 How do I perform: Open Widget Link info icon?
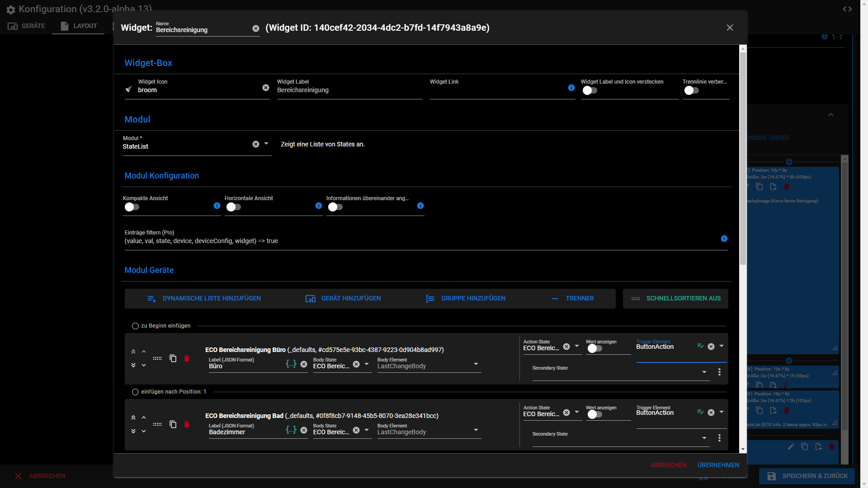(x=571, y=88)
